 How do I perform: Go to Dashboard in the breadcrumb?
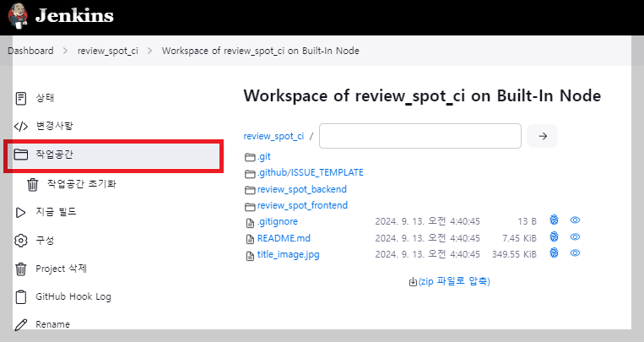[30, 51]
